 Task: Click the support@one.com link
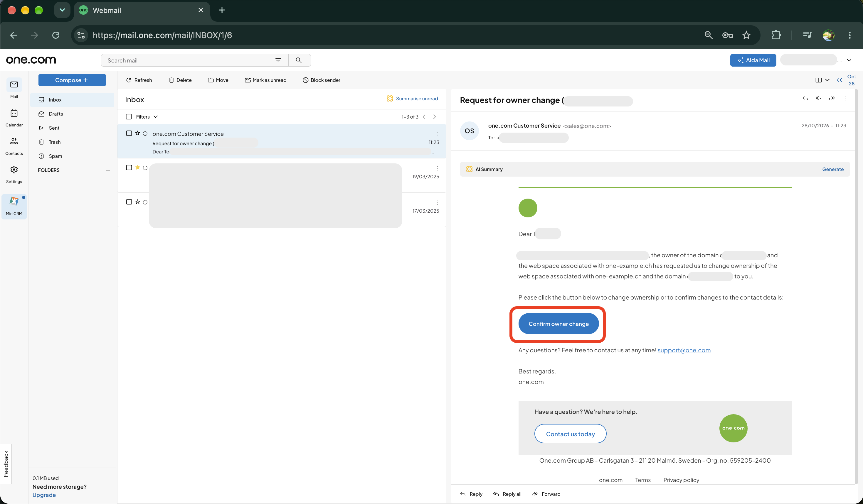tap(684, 350)
